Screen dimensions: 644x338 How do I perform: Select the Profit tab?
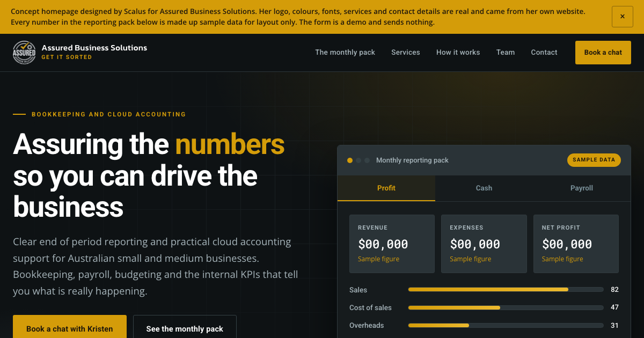click(386, 188)
